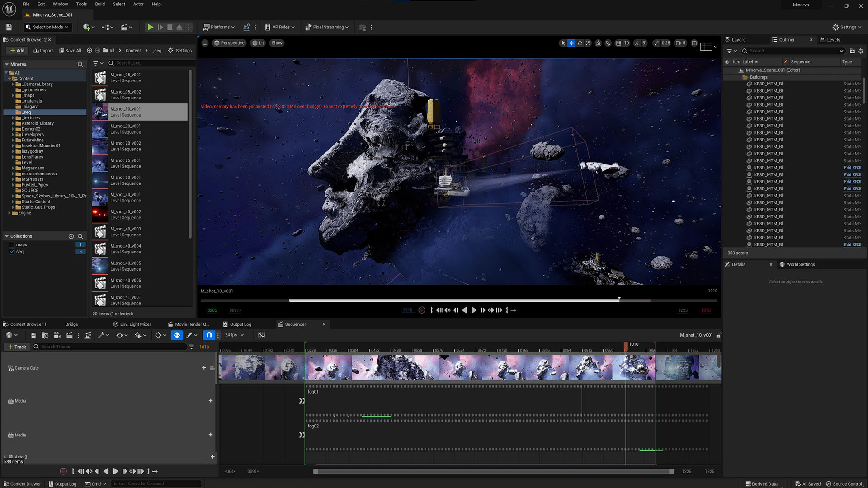The height and width of the screenshot is (488, 868).
Task: Check the maps collection checkbox
Action: [x=12, y=245]
